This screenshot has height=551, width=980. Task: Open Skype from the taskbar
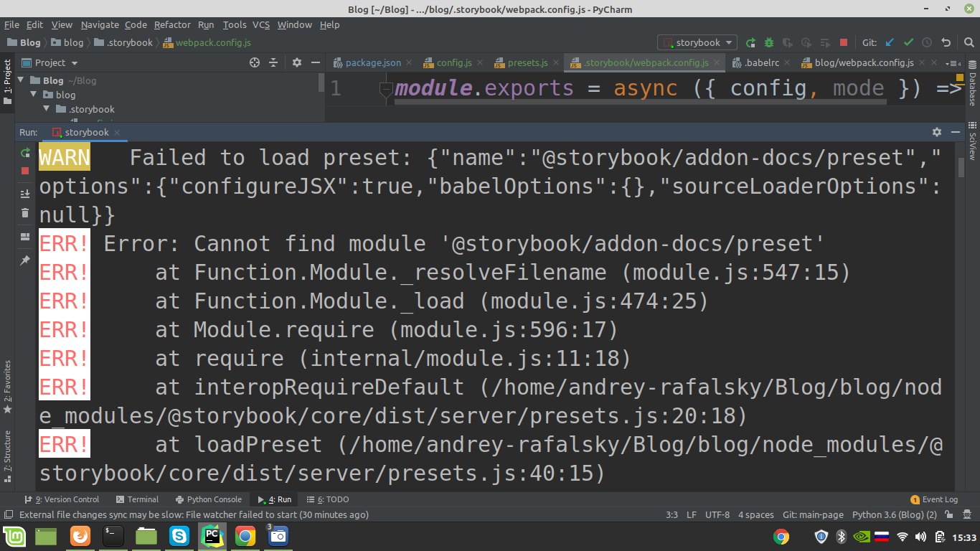179,536
